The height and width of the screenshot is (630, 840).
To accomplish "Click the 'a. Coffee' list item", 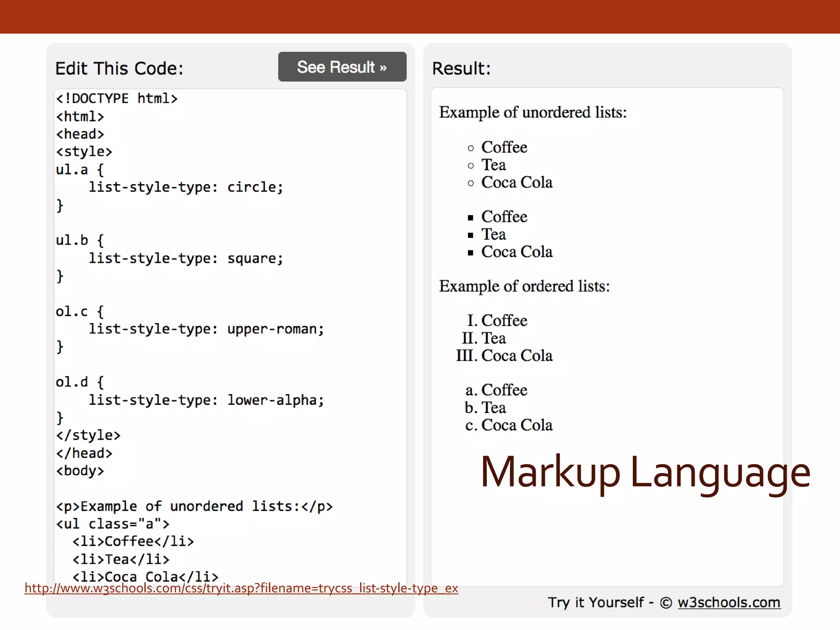I will (x=496, y=390).
